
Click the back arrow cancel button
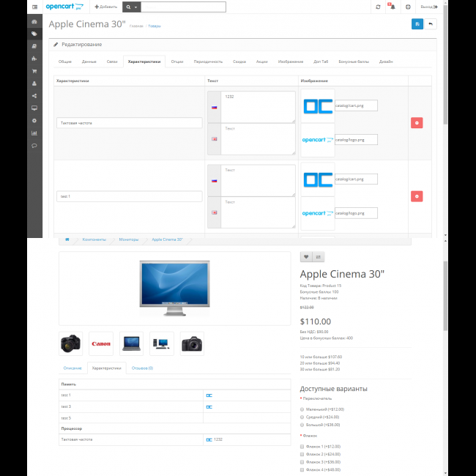(x=431, y=24)
